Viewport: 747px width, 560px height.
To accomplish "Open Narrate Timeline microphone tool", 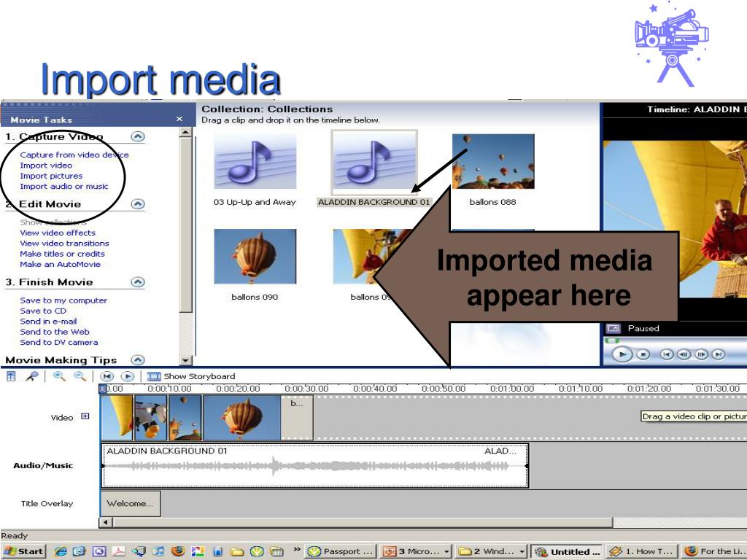I will [31, 376].
